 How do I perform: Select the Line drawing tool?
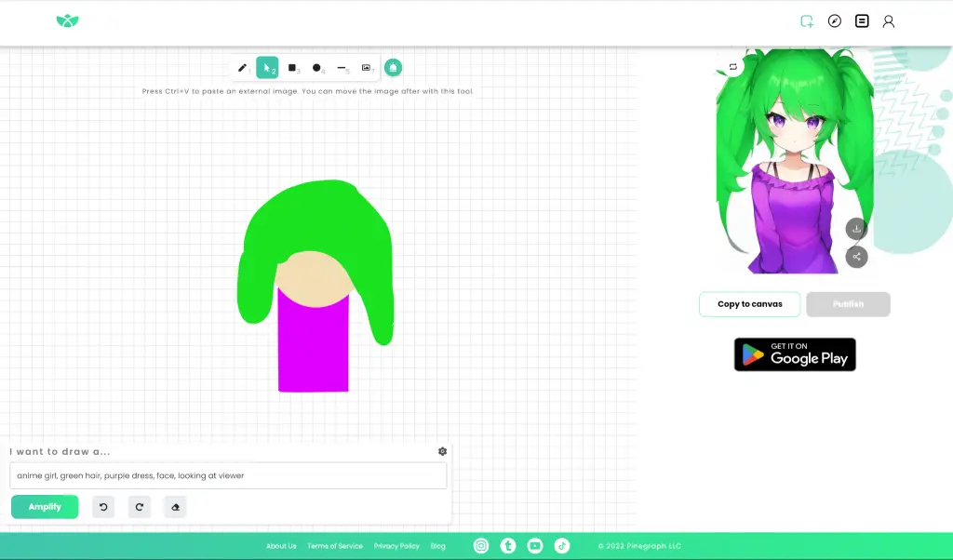[x=342, y=67]
